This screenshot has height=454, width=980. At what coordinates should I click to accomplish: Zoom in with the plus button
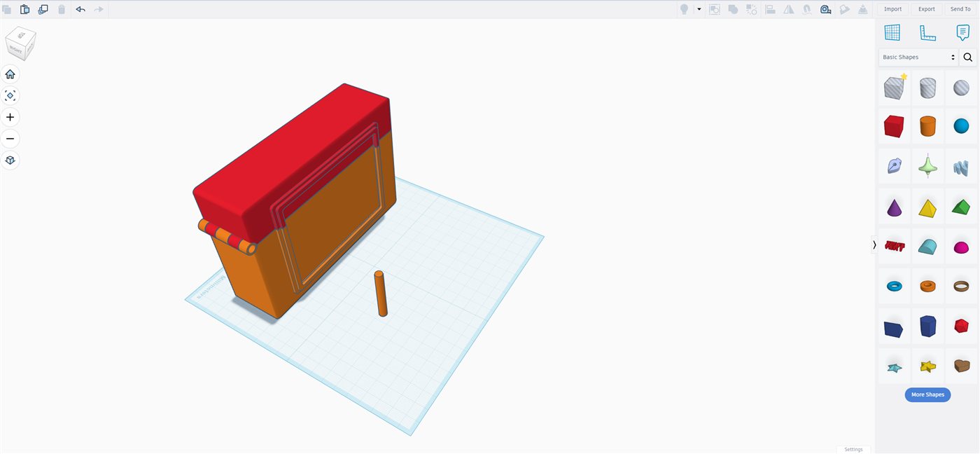point(10,117)
